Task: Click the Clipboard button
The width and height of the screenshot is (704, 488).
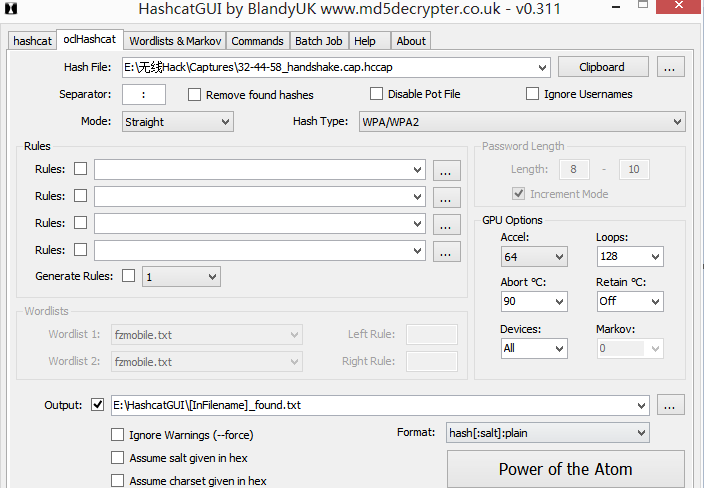Action: tap(603, 67)
